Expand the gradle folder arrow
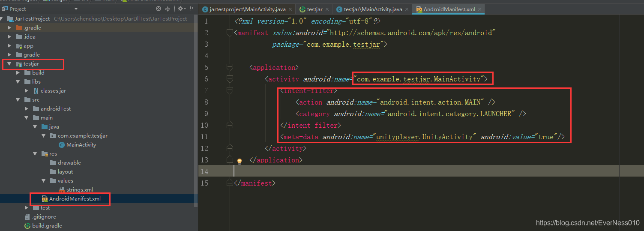Screen dimensions: 644x231 (9, 55)
